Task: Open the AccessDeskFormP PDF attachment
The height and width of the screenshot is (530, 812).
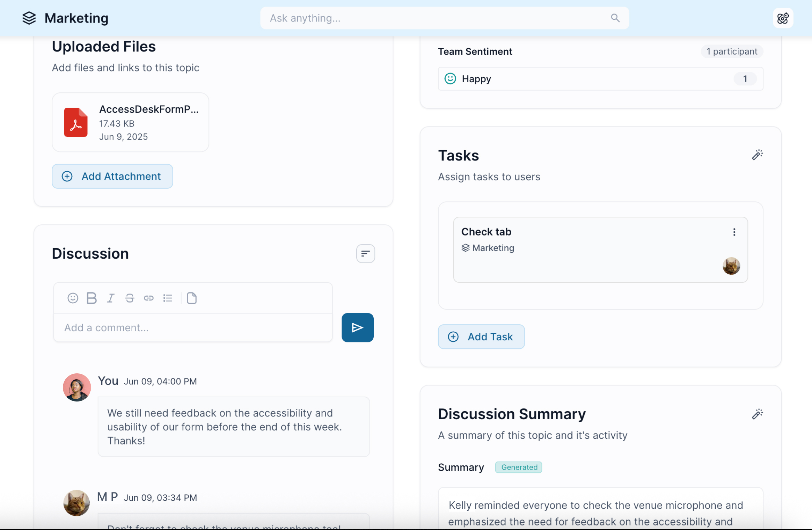Action: pyautogui.click(x=131, y=122)
